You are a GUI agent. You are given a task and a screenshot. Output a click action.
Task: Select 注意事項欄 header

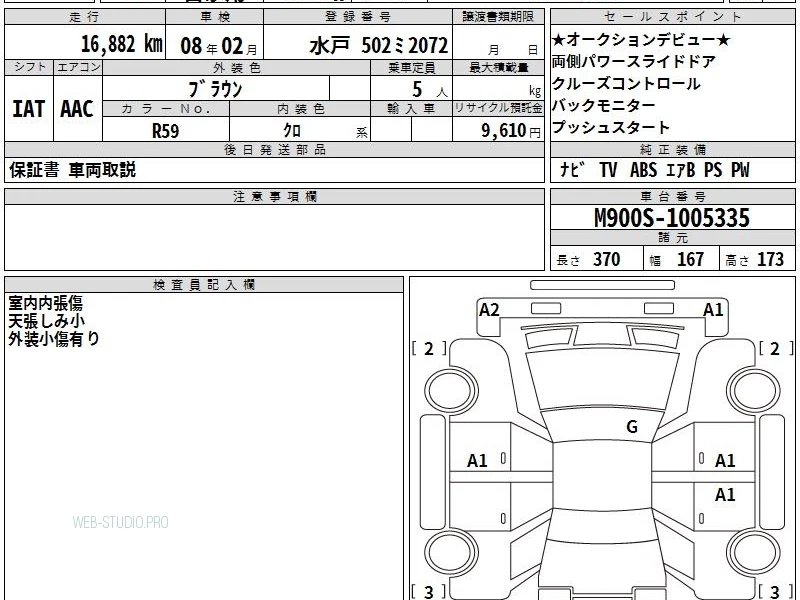pos(274,196)
